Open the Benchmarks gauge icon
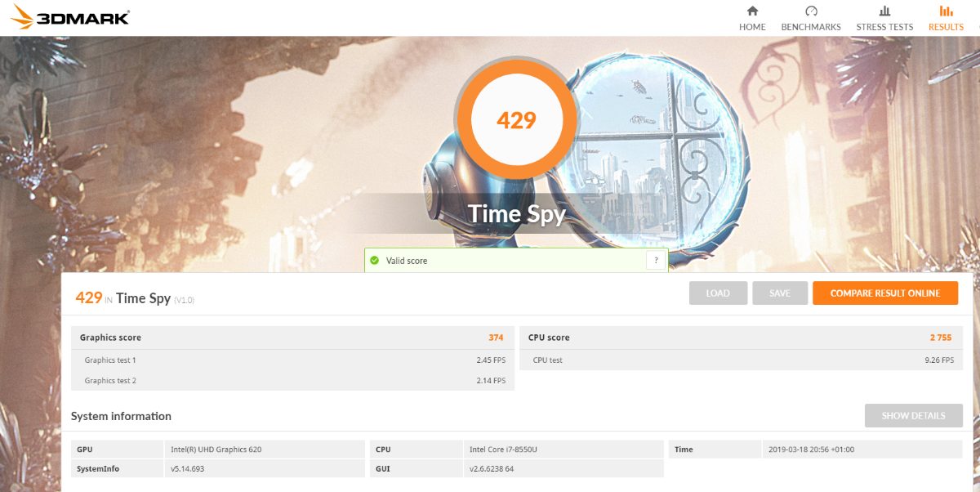980x492 pixels. [x=811, y=11]
